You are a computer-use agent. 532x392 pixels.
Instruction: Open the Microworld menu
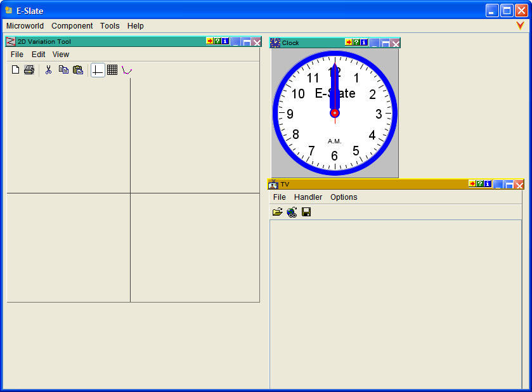(x=25, y=26)
